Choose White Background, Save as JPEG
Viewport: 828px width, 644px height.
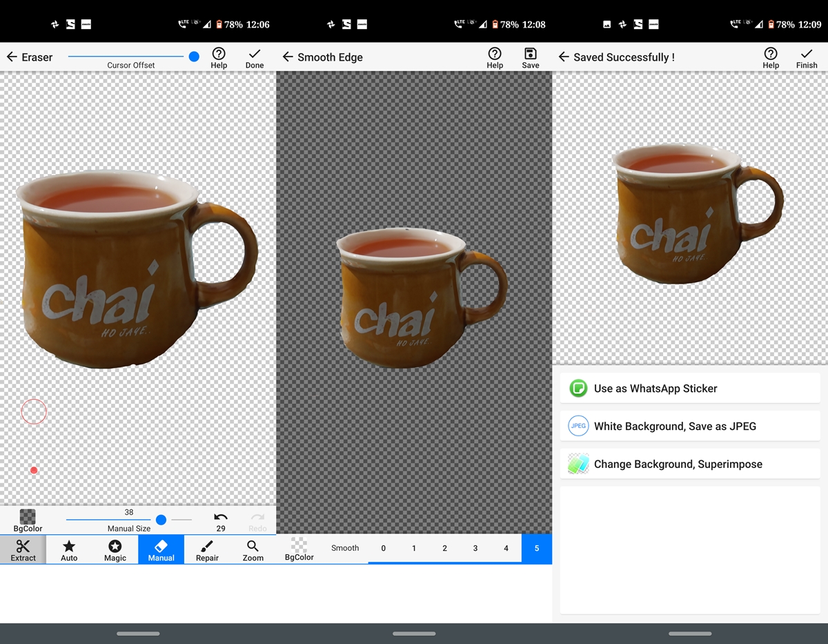(x=690, y=426)
